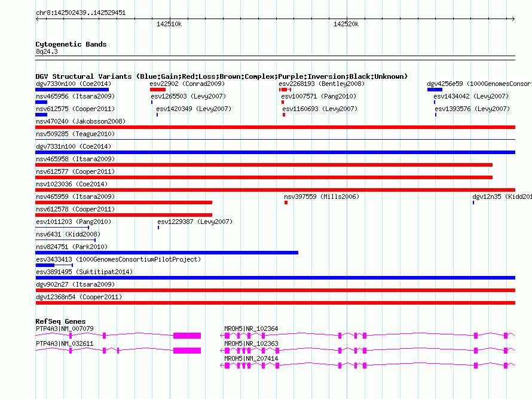Open nsv465956 (Itsara2009) variant label
This screenshot has width=532, height=399.
[x=75, y=96]
